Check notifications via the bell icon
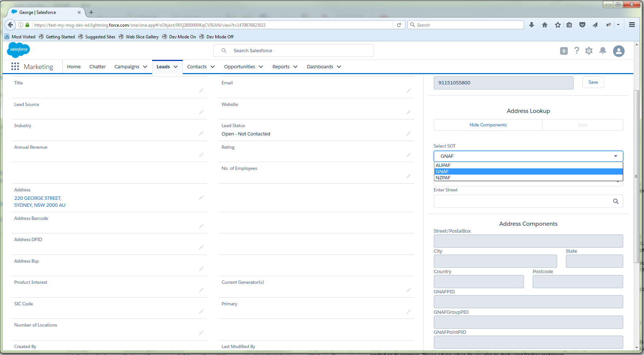Screen dimensions: 644x355 tap(603, 51)
